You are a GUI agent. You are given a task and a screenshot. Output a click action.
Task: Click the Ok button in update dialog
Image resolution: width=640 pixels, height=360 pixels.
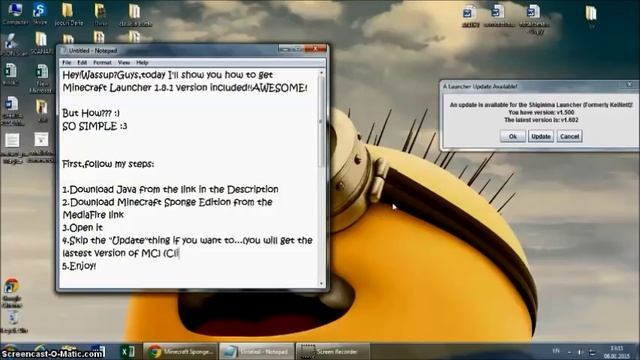coord(513,136)
